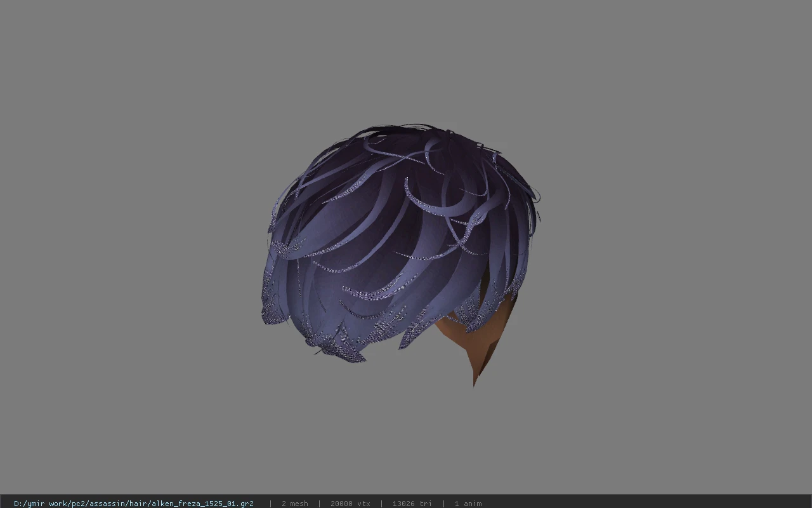Click the "2 mesh" status entry

click(295, 504)
